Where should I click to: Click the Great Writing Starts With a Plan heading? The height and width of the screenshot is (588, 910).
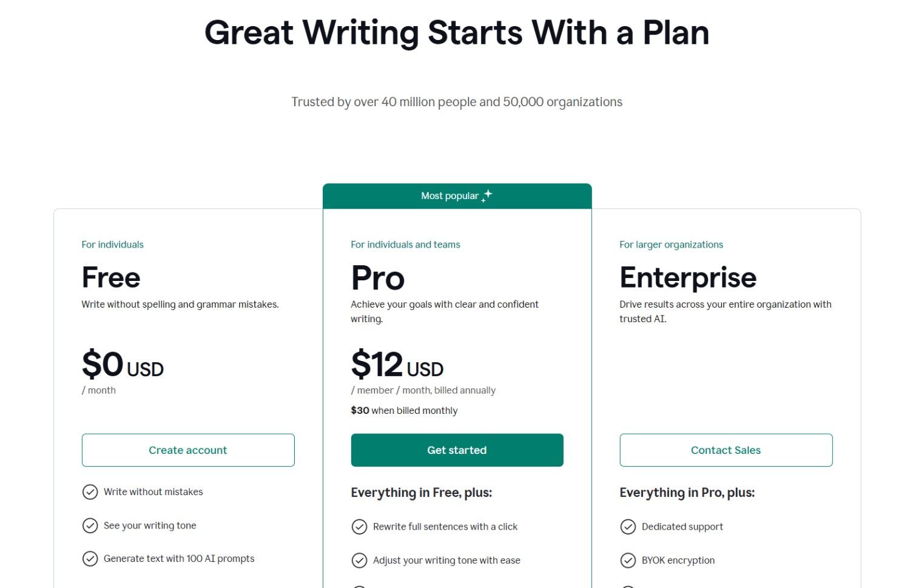tap(456, 33)
